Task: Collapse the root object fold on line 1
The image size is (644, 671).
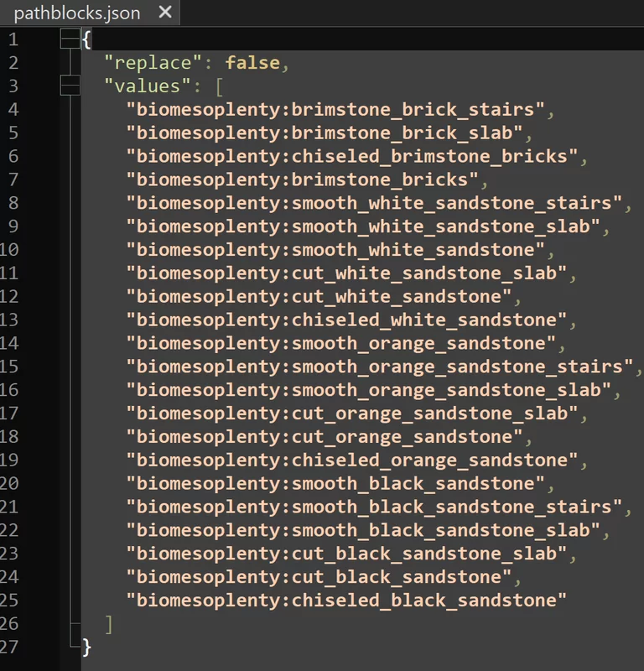Action: (x=71, y=39)
